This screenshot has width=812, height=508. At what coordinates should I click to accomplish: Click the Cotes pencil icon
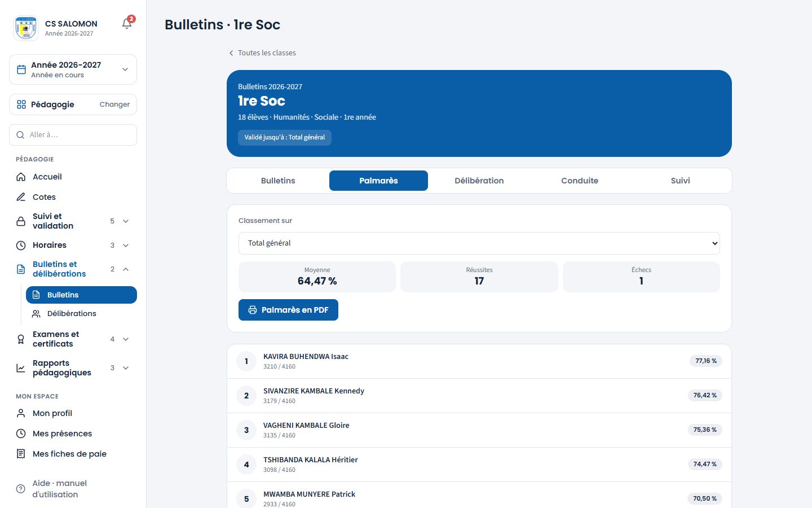coord(21,197)
